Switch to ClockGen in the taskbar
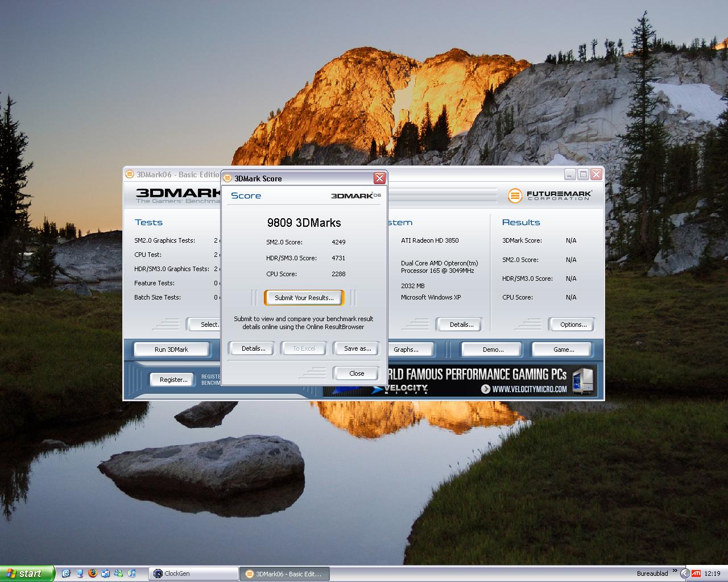This screenshot has height=582, width=728. (x=193, y=574)
